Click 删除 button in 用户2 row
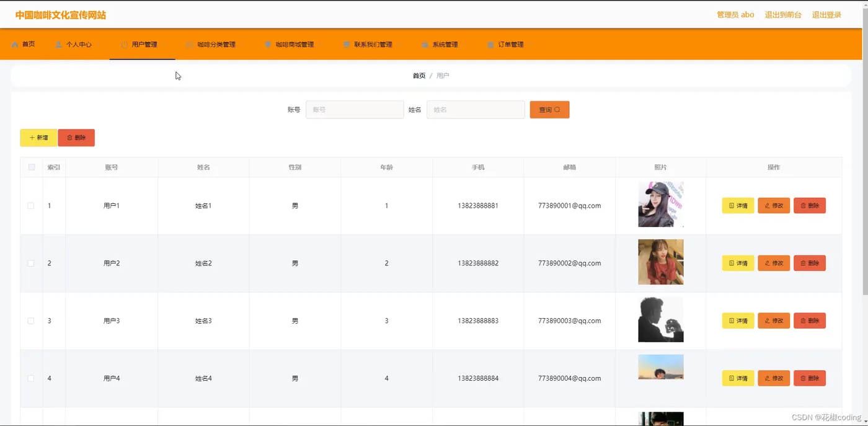The width and height of the screenshot is (868, 426). click(x=810, y=264)
